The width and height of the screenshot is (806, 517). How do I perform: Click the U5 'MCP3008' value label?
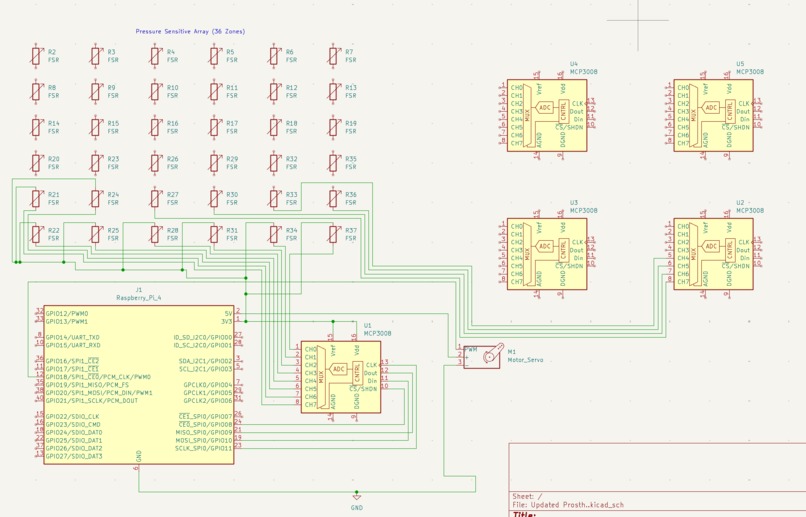(750, 72)
